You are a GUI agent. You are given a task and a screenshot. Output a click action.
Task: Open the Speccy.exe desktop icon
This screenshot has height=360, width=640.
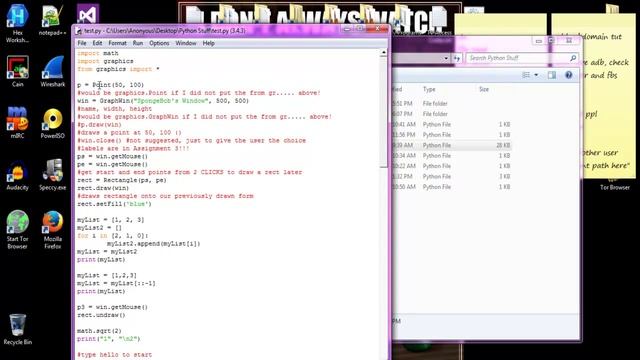click(53, 175)
